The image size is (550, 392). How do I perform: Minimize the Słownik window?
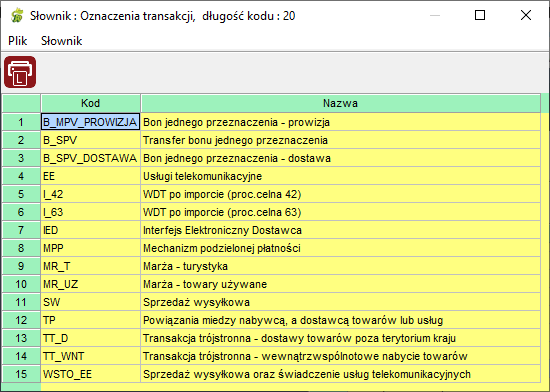click(x=435, y=15)
